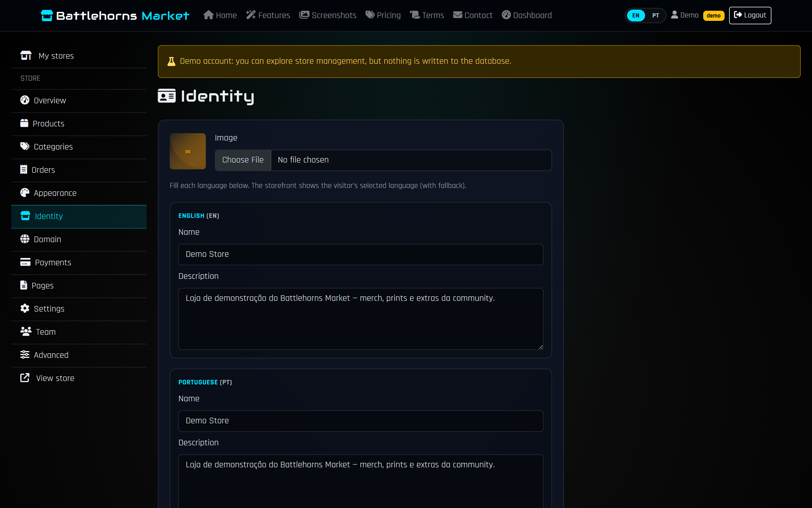The image size is (812, 508).
Task: Click the Products box icon
Action: pyautogui.click(x=24, y=123)
